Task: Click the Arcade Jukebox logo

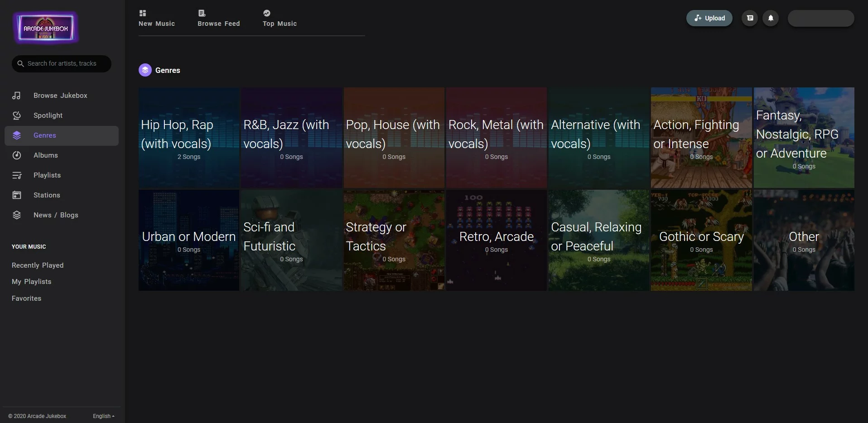Action: pos(46,28)
